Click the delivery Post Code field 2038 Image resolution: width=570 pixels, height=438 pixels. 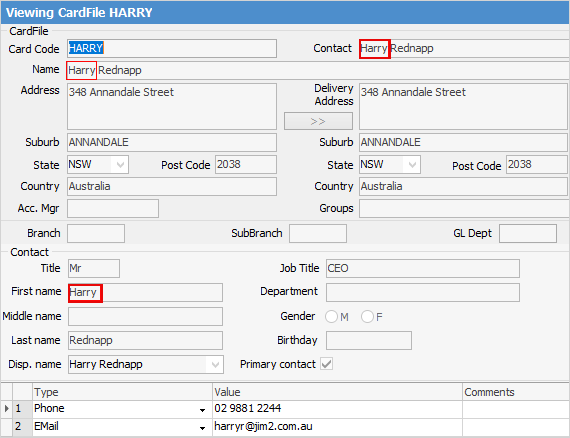pyautogui.click(x=537, y=165)
